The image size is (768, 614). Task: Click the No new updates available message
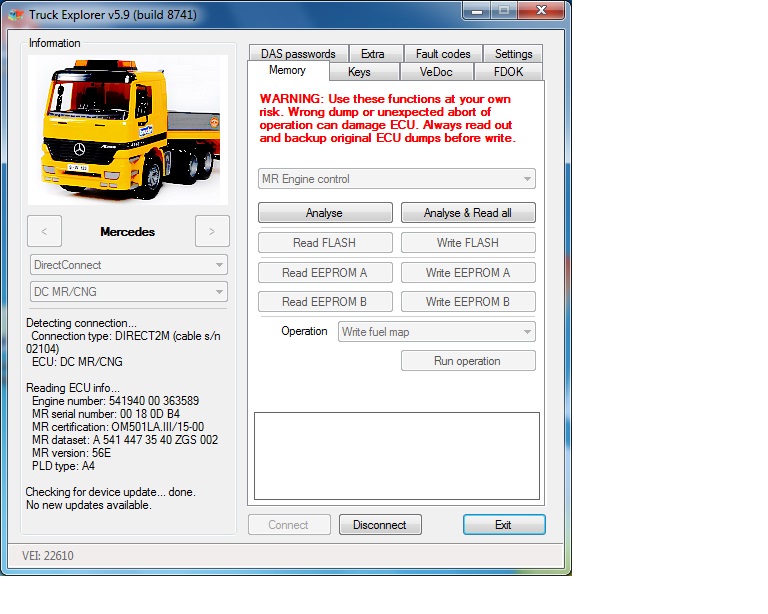pos(89,505)
